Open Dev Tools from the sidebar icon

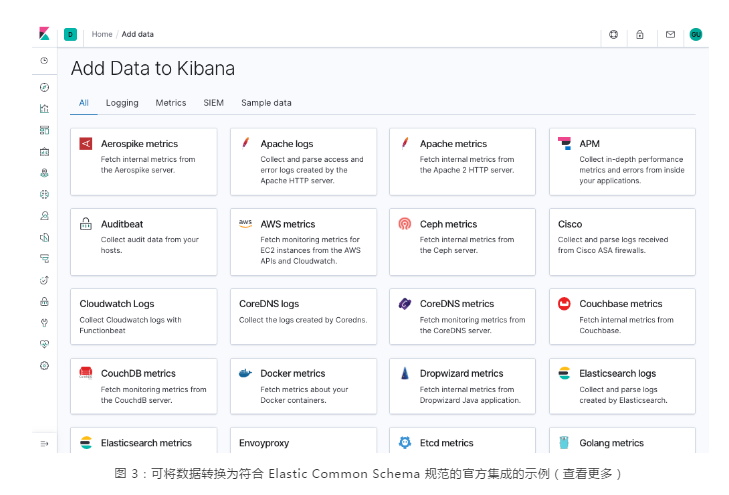[x=44, y=323]
